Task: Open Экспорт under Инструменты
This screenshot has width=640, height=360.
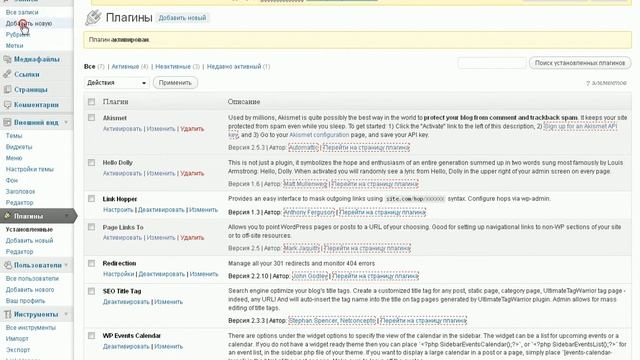Action: pos(18,350)
